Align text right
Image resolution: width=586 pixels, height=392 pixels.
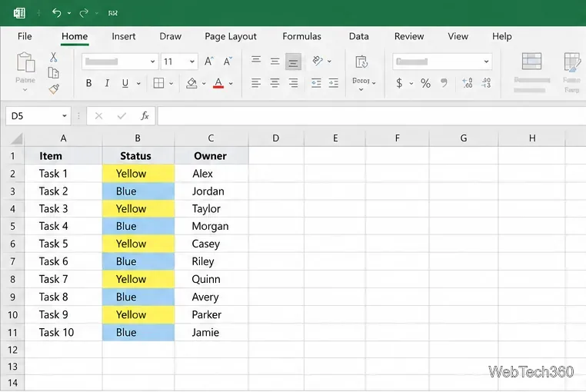point(293,83)
